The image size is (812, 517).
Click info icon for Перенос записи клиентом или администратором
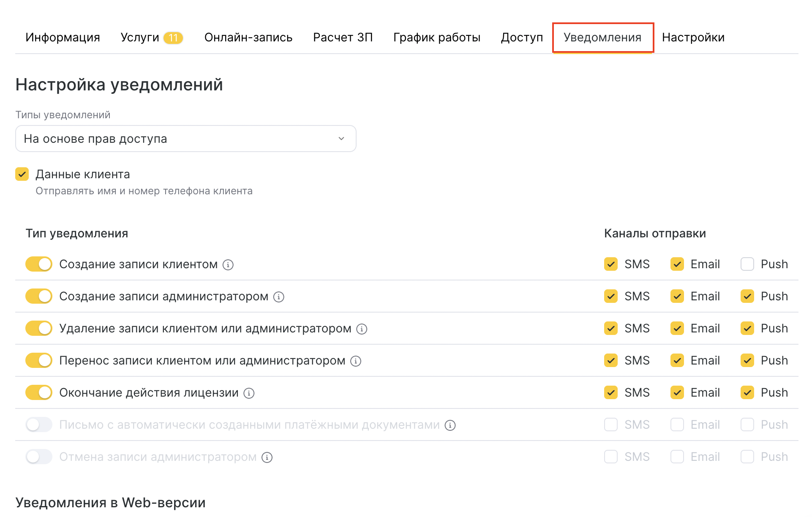click(x=356, y=361)
